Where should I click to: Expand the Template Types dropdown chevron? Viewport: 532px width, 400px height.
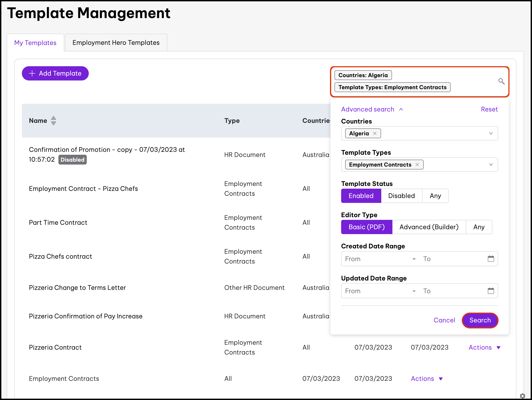(x=491, y=165)
